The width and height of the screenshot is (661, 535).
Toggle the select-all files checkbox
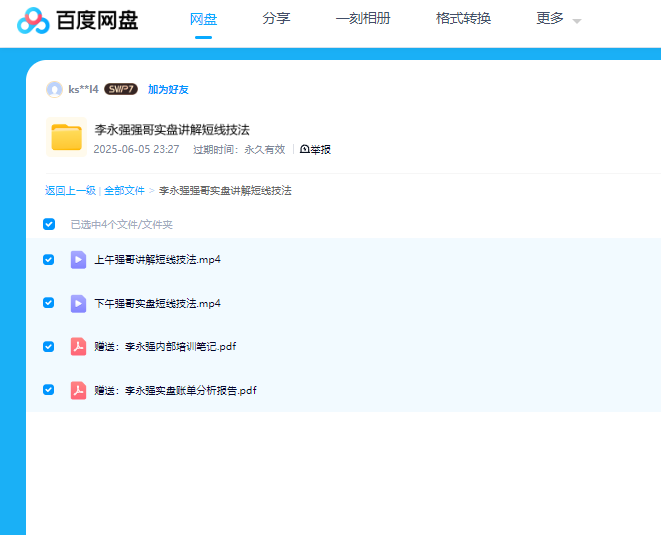point(49,224)
